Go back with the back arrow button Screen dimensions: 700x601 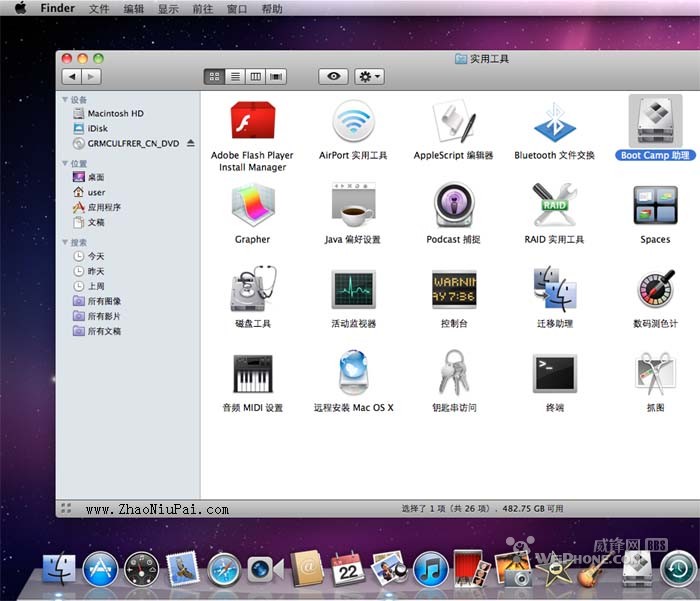coord(71,76)
